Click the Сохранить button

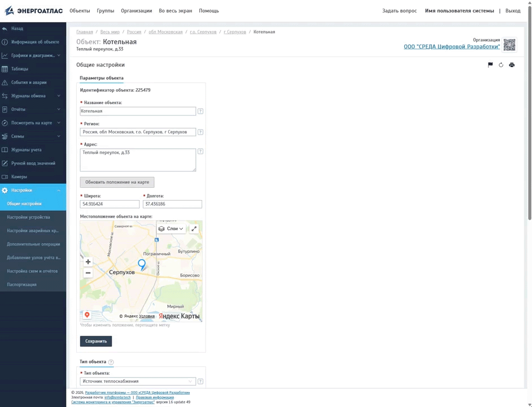pos(96,341)
